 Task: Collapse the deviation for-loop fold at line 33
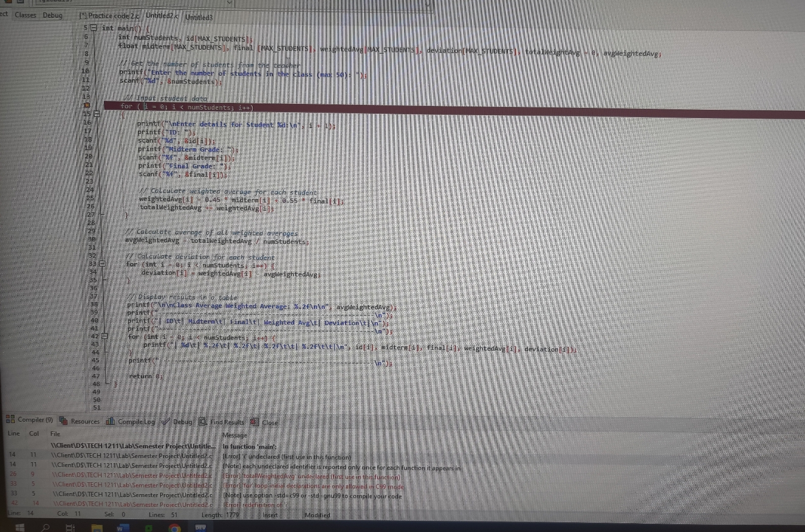click(102, 264)
